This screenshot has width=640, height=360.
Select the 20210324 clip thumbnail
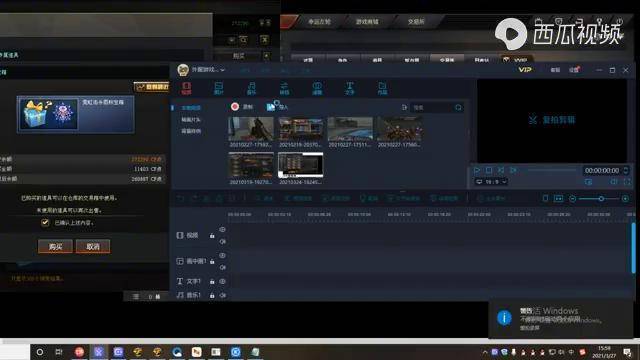point(300,165)
